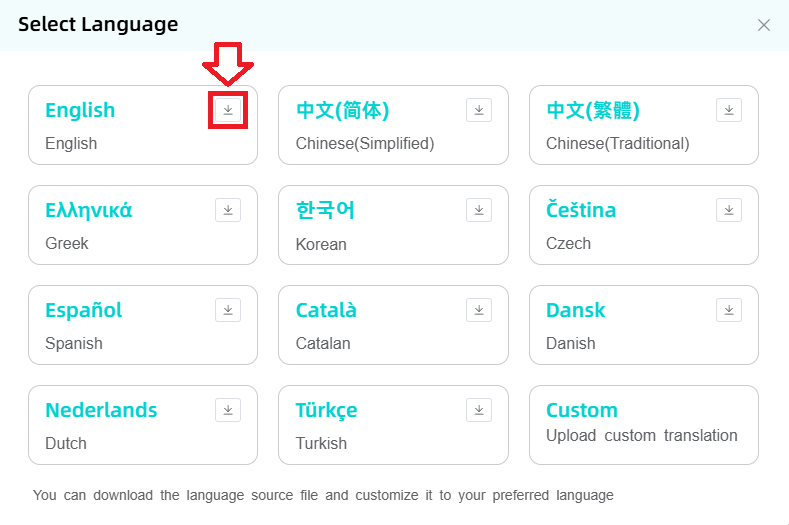
Task: Download the Danish language source file
Action: pyautogui.click(x=729, y=310)
